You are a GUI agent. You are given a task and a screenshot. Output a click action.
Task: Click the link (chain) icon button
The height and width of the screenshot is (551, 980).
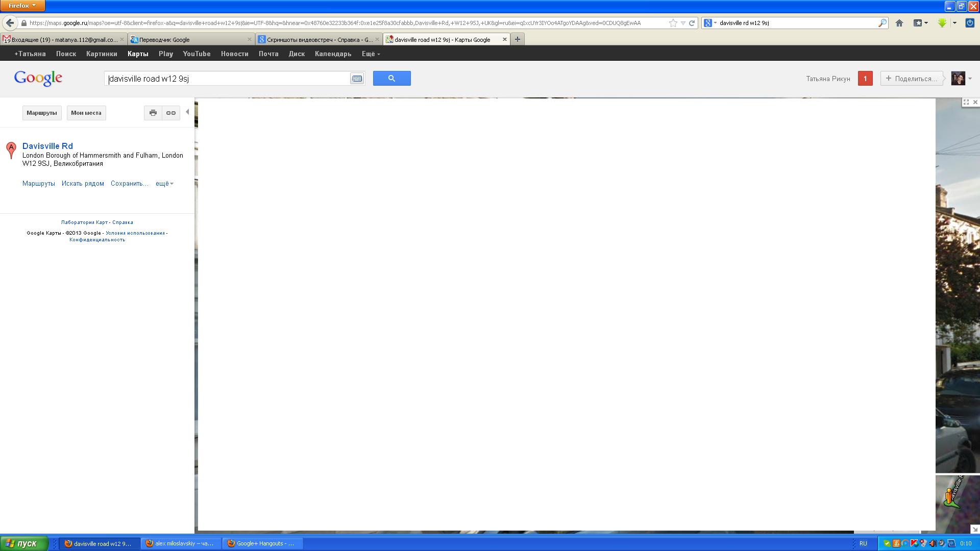click(171, 113)
